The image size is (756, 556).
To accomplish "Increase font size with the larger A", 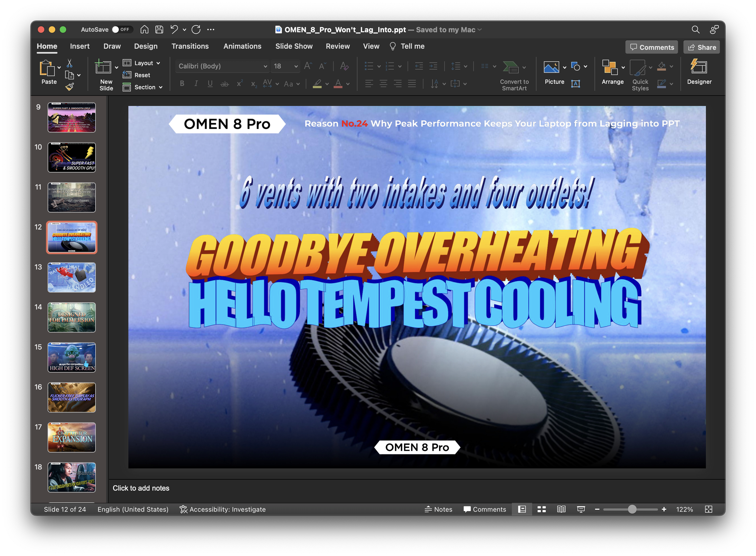I will pyautogui.click(x=308, y=66).
